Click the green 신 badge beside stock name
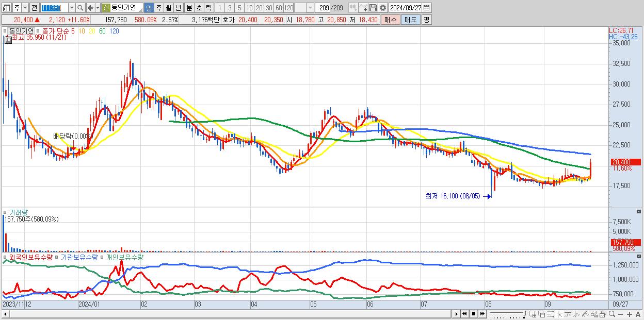The width and height of the screenshot is (644, 320). (x=106, y=8)
